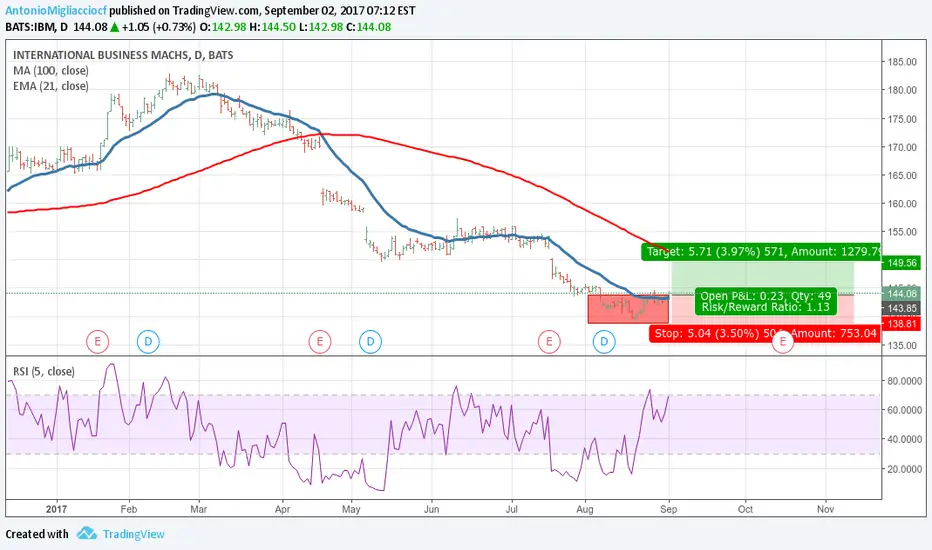The height and width of the screenshot is (550, 932).
Task: Click the dividend D marker in August
Action: (x=604, y=342)
